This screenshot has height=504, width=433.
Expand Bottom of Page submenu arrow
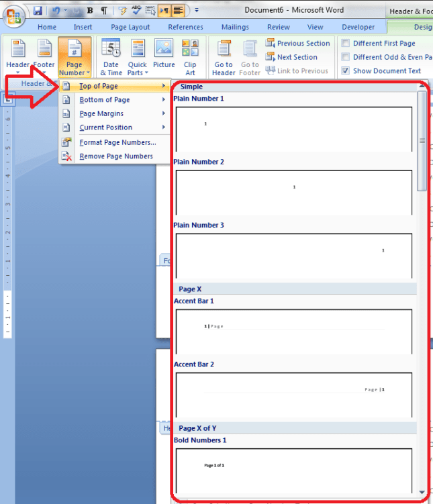[164, 99]
